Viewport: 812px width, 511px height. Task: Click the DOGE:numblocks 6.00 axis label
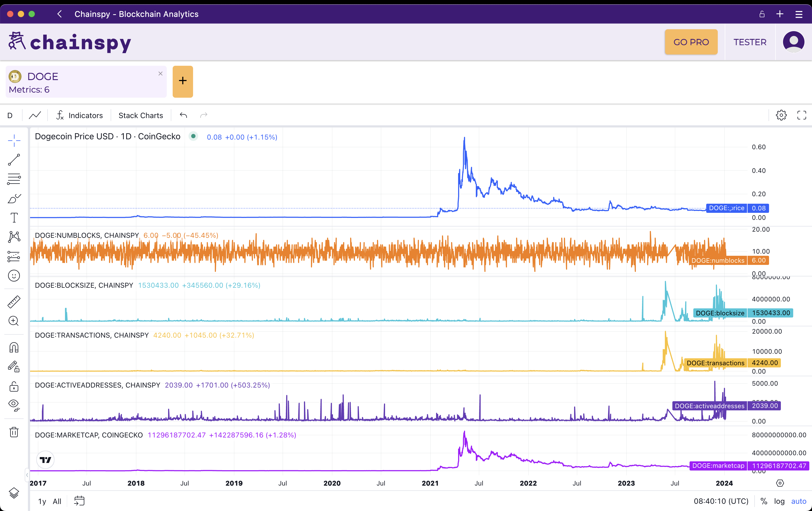click(x=729, y=260)
